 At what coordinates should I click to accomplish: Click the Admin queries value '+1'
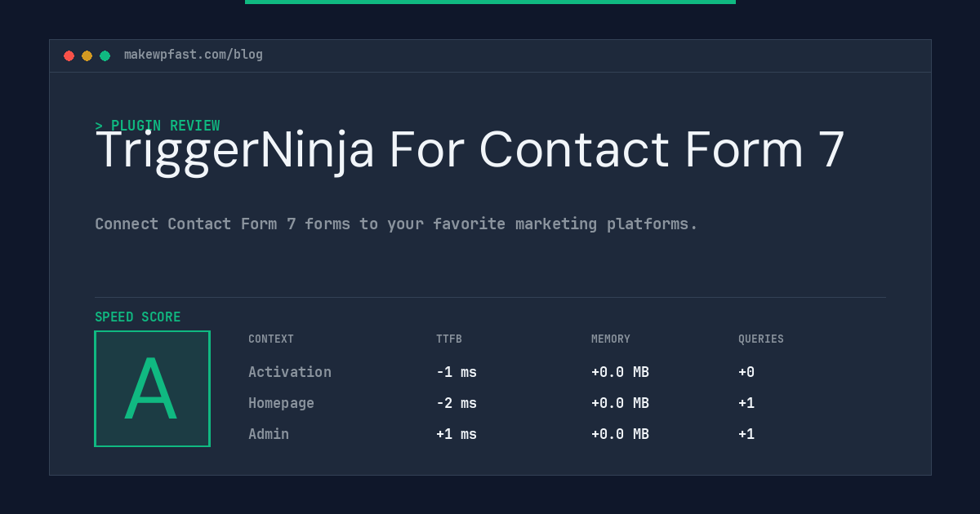coord(746,434)
